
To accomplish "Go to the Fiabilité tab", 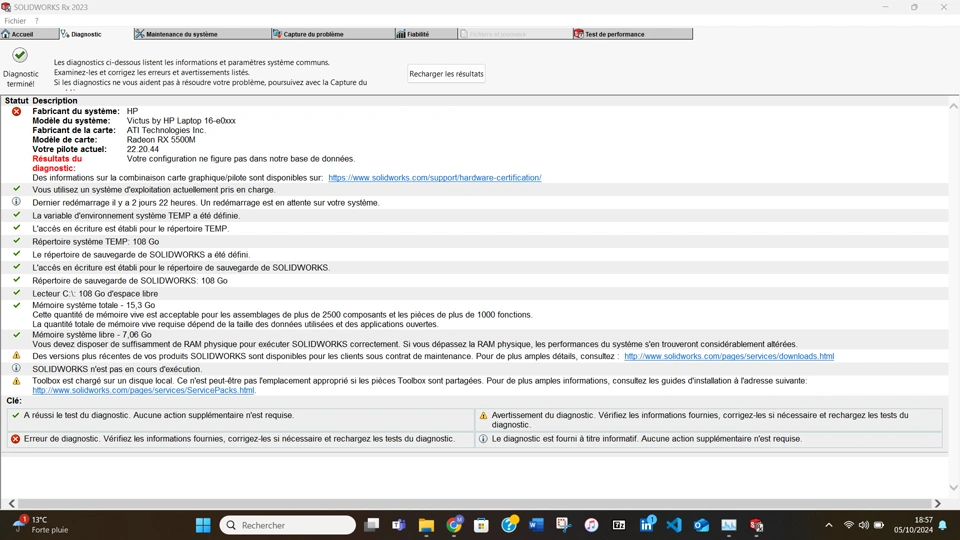I will [x=426, y=34].
